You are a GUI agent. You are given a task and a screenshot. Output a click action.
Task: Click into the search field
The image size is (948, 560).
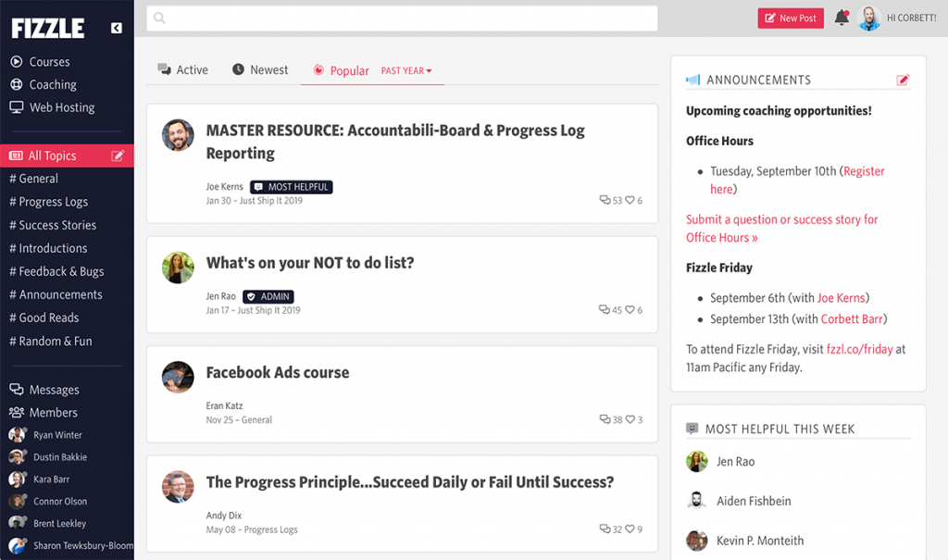coord(403,19)
